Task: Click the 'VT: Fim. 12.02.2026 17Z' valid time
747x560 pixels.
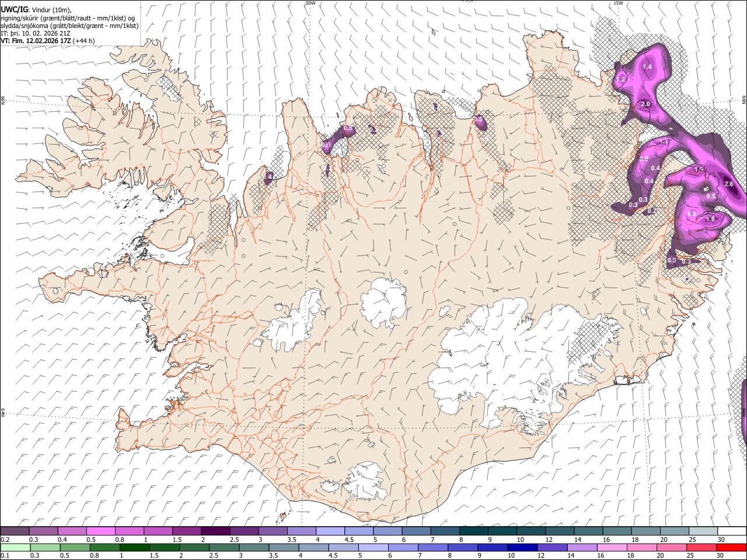Action: 36,41
